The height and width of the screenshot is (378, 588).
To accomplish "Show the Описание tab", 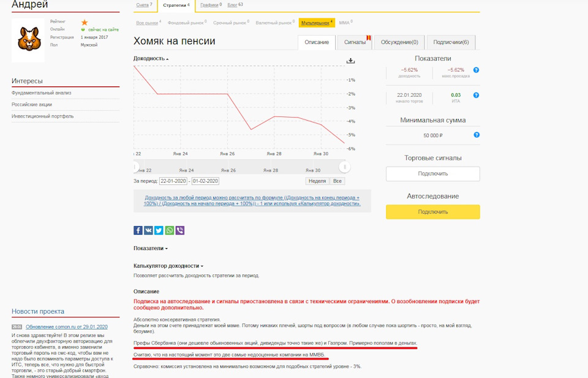I will [317, 42].
